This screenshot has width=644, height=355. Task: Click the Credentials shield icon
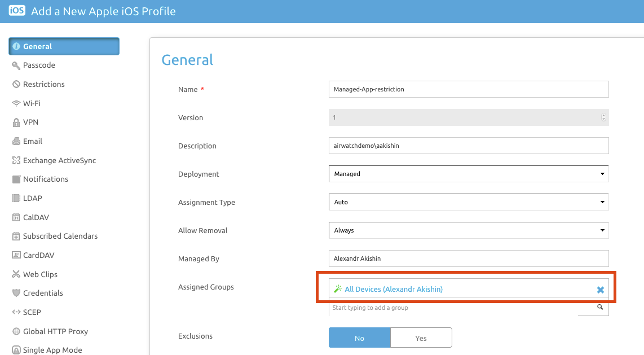coord(16,293)
